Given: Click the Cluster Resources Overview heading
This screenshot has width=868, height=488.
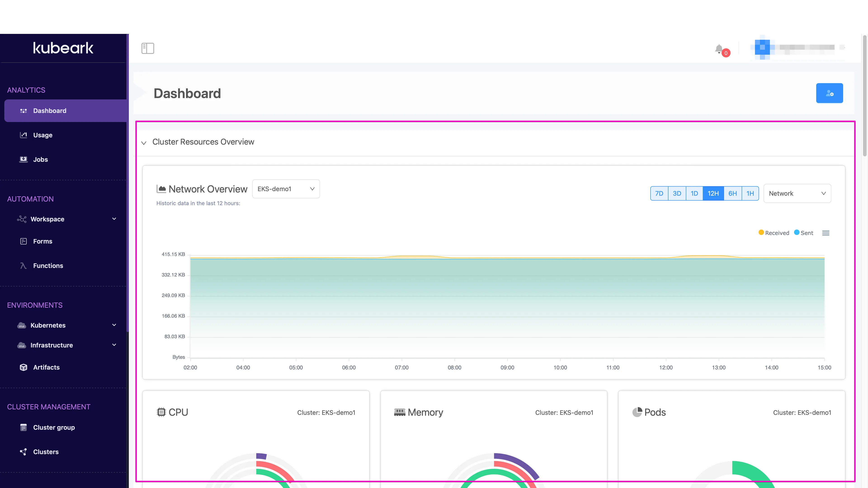Looking at the screenshot, I should (203, 142).
